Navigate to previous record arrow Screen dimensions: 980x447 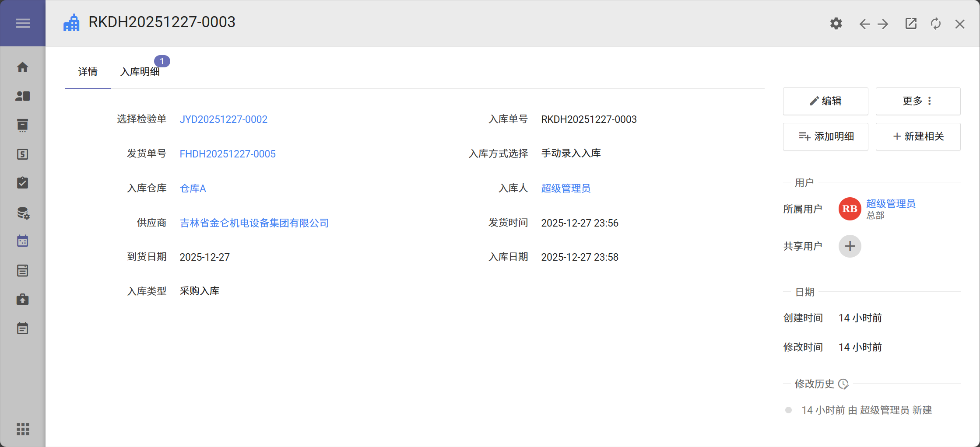(x=864, y=24)
